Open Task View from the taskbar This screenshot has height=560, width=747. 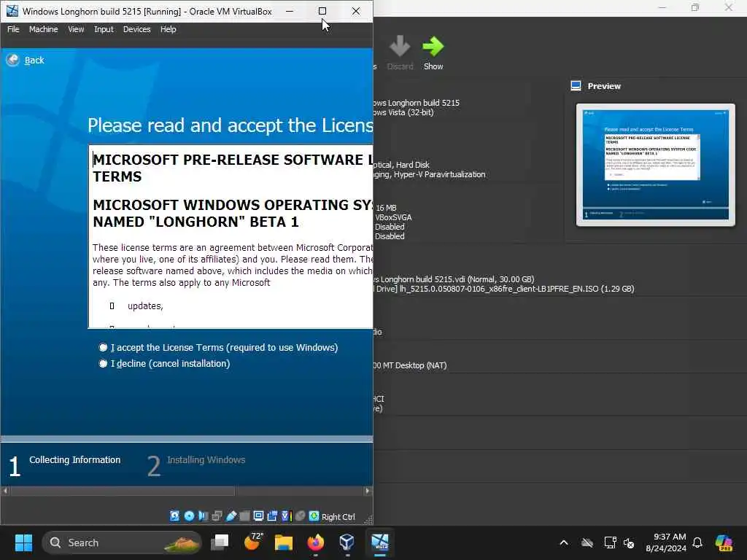pos(220,542)
